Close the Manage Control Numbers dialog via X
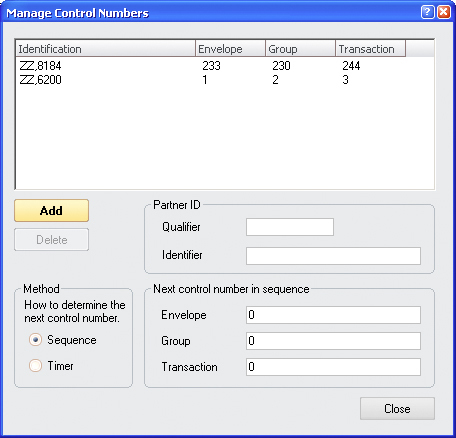This screenshot has height=438, width=456. pyautogui.click(x=444, y=12)
